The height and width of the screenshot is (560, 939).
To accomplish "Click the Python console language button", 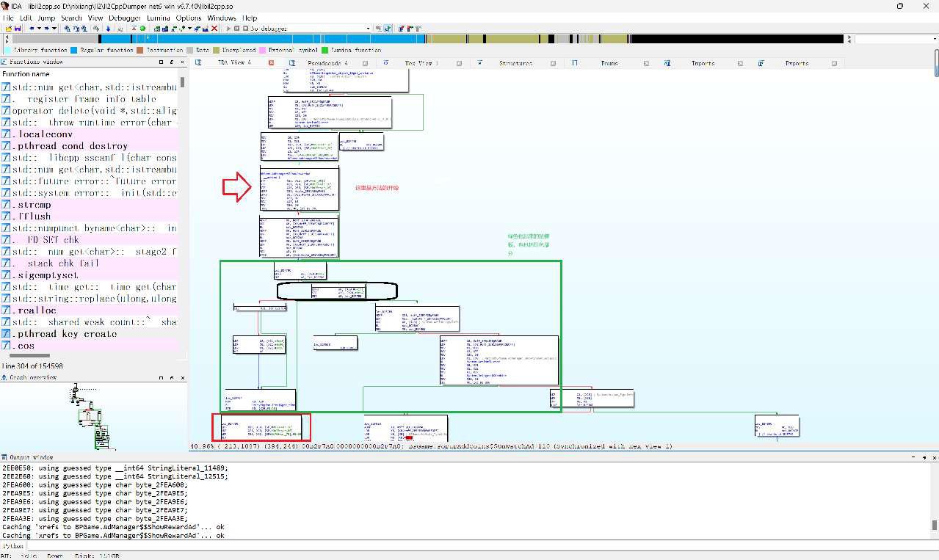I will [x=13, y=546].
